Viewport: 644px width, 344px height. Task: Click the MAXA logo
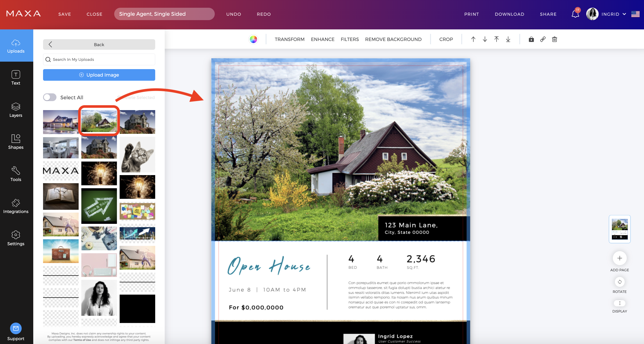coord(23,14)
